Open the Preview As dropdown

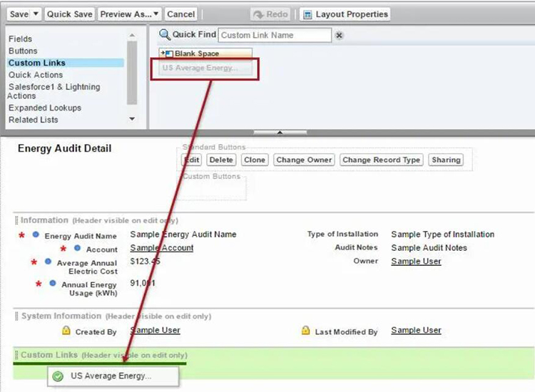click(129, 14)
